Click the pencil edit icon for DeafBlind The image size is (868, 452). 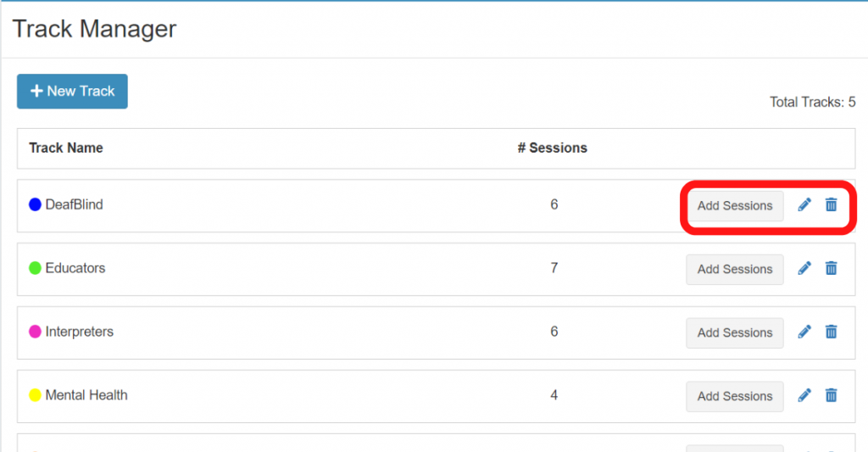(x=804, y=204)
